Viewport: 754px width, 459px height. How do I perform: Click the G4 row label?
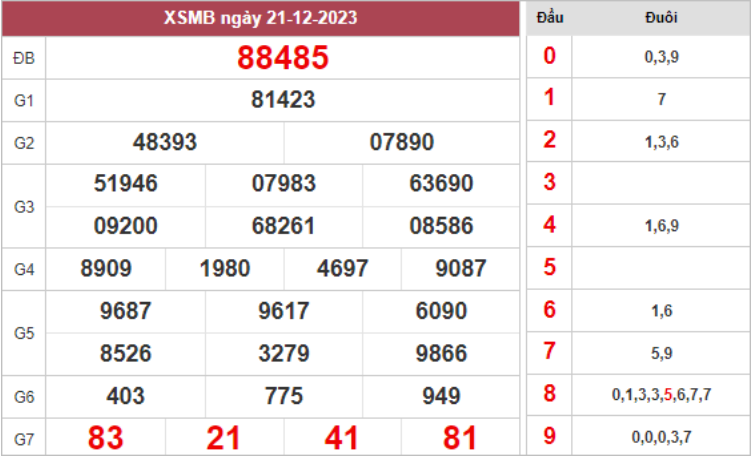[24, 269]
